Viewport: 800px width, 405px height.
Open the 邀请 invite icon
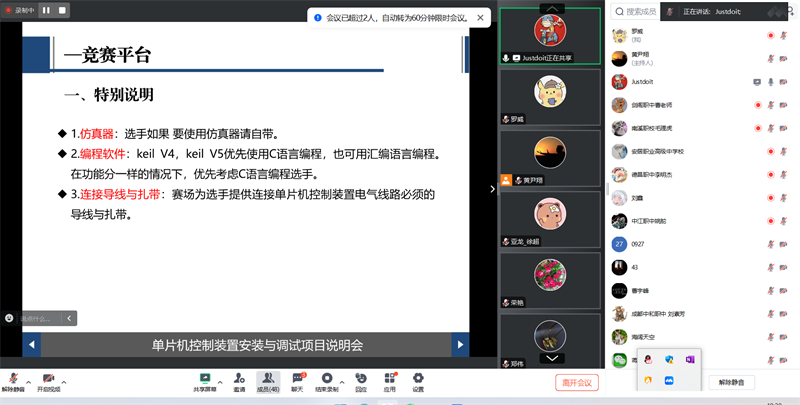(x=239, y=378)
